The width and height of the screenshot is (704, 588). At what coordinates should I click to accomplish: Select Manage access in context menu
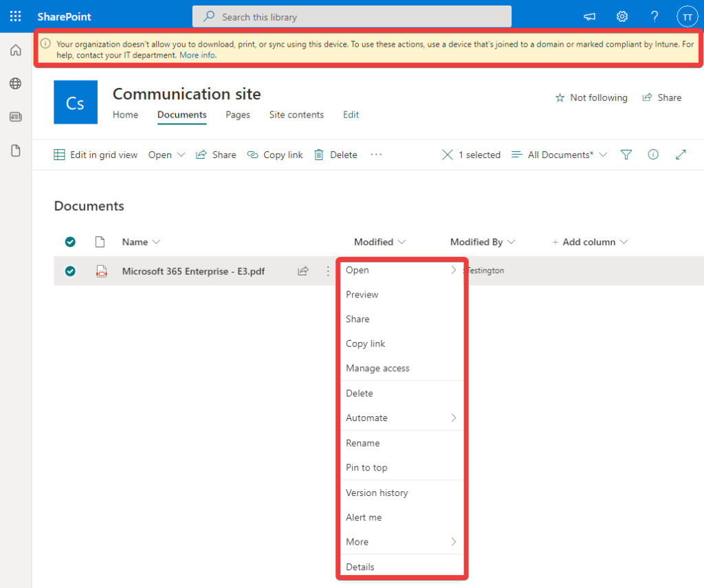[x=401, y=368]
